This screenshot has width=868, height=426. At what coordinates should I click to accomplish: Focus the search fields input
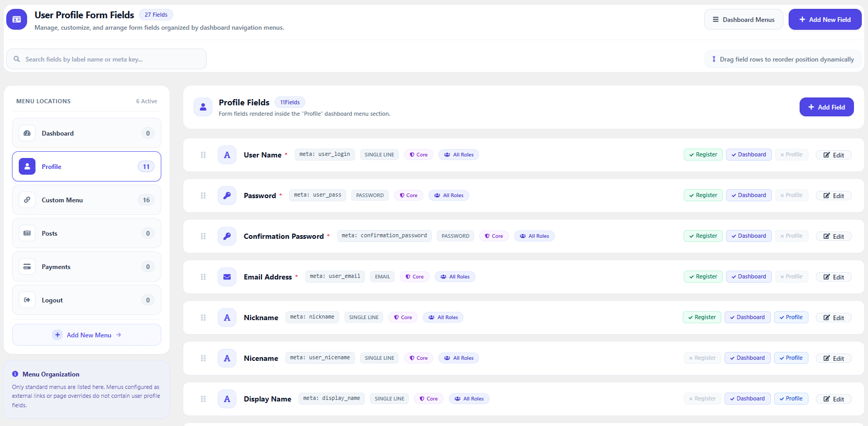click(106, 59)
